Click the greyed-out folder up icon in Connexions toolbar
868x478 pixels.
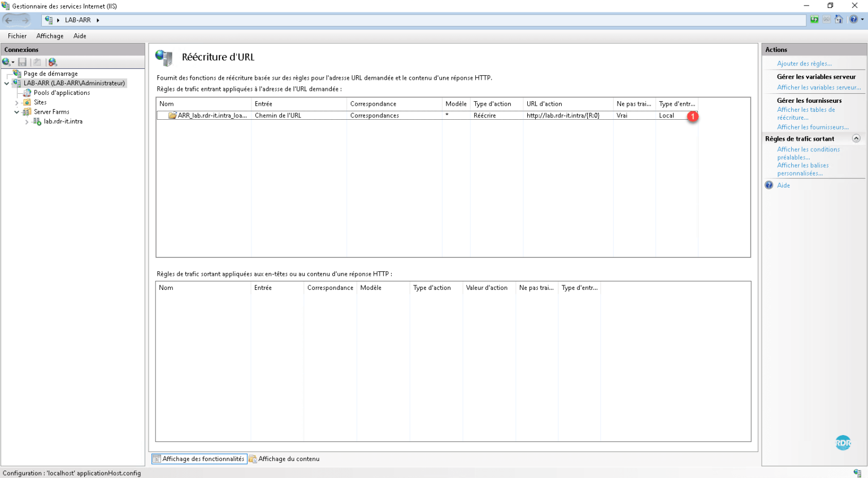coord(37,62)
